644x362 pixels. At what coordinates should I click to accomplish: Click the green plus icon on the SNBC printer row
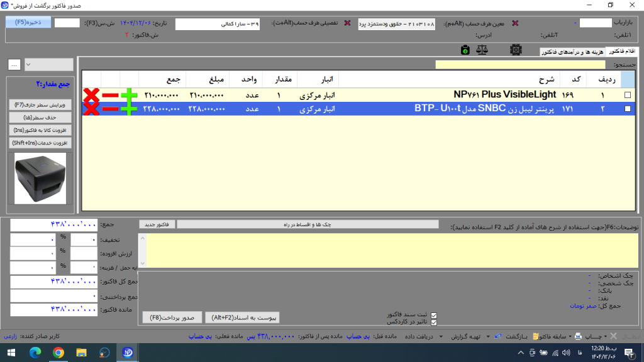[x=128, y=109]
